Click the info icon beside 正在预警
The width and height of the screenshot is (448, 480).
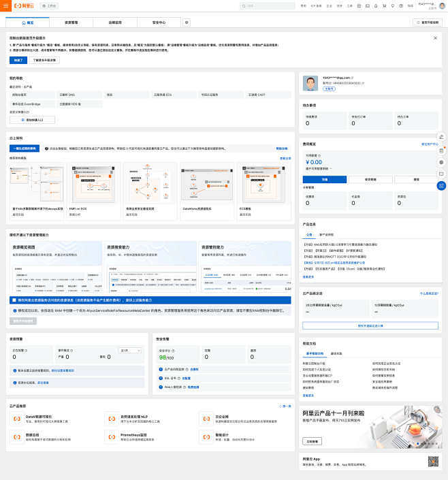[26, 351]
